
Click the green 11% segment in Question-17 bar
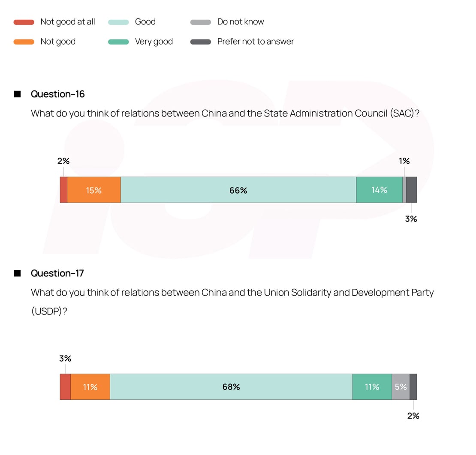pos(372,387)
